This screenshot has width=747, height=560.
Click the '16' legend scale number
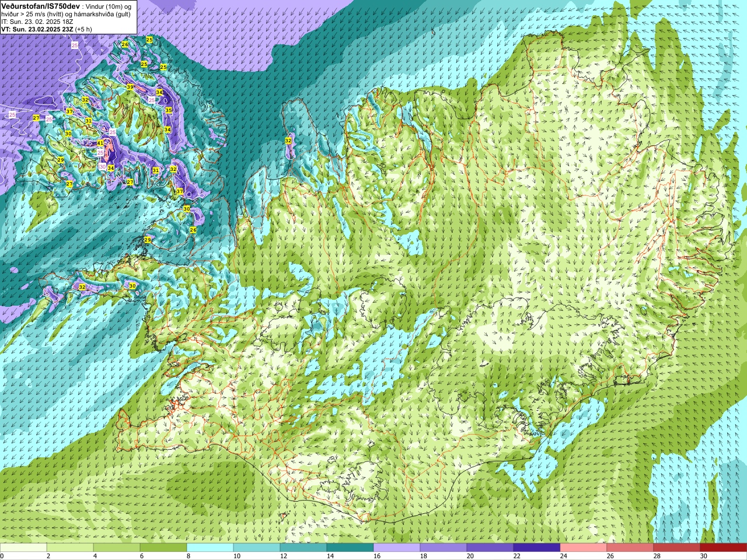point(377,556)
